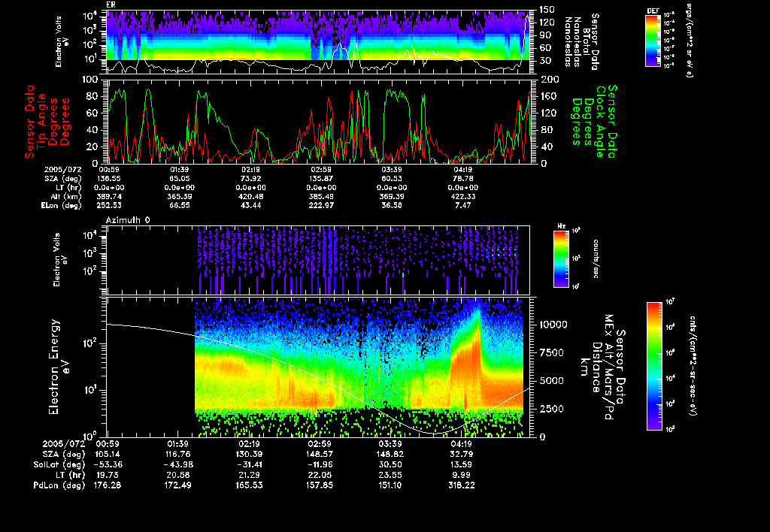770x532 pixels.
Task: Click the ELon value 222.97
Action: [x=320, y=206]
